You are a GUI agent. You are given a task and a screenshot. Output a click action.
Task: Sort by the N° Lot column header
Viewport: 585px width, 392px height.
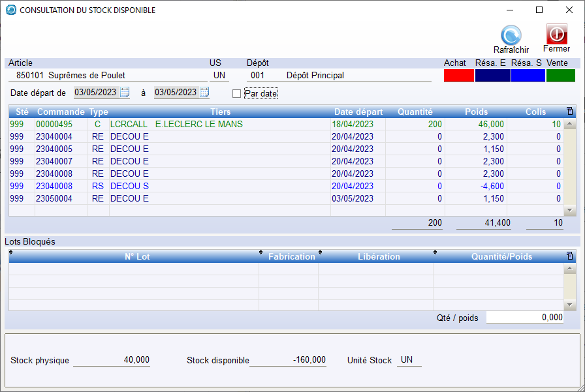[x=137, y=256]
